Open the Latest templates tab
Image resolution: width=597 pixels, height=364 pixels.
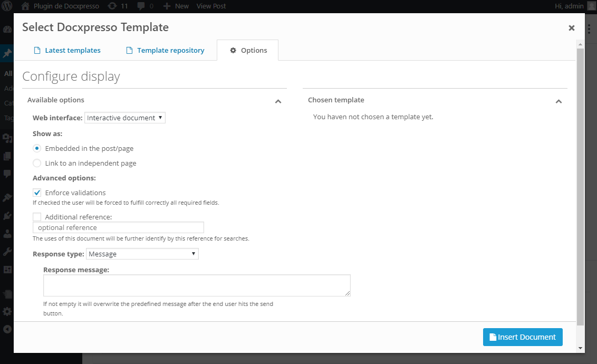67,50
